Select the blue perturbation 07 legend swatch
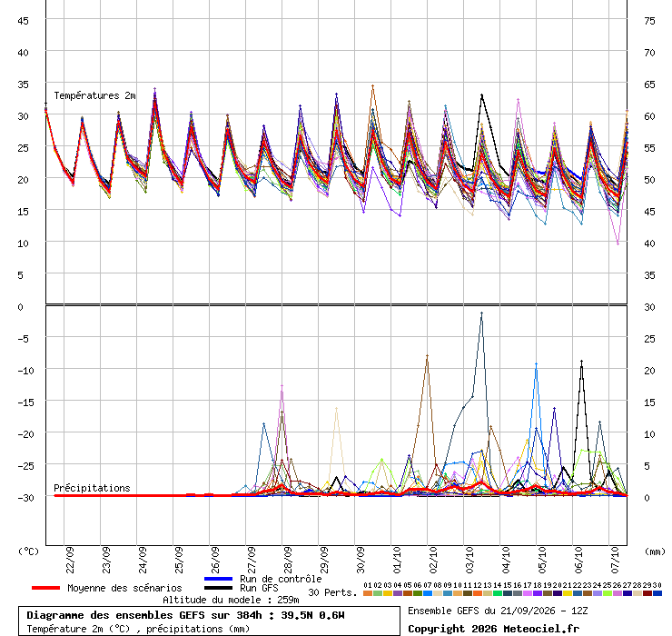The image size is (672, 636). pos(428,593)
